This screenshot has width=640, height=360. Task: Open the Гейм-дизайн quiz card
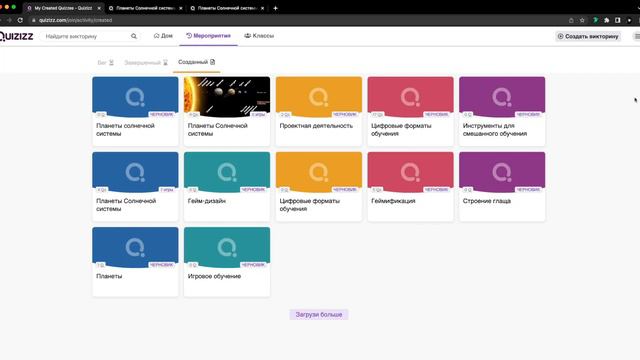click(227, 187)
